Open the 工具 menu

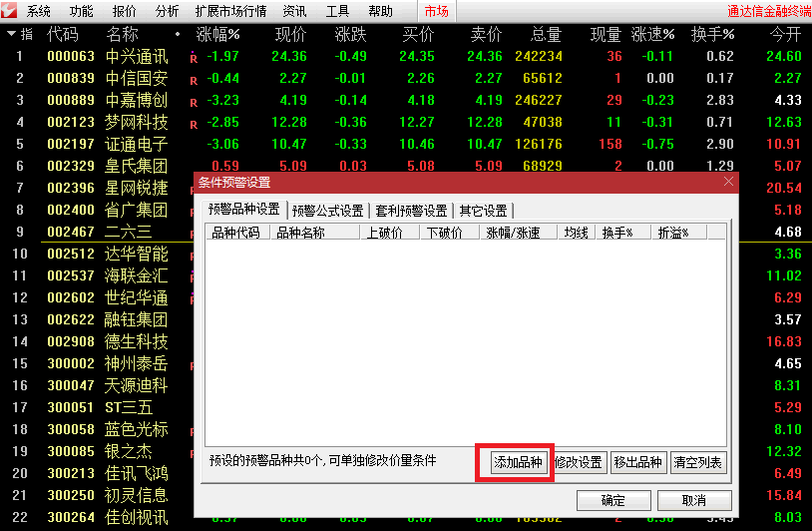337,11
